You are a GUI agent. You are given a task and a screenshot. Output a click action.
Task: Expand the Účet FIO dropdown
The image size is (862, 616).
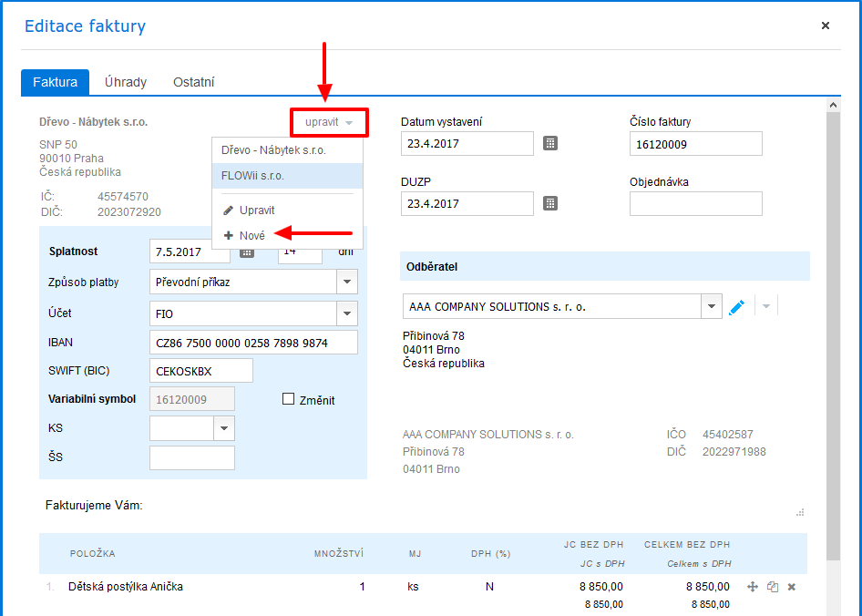(x=347, y=313)
